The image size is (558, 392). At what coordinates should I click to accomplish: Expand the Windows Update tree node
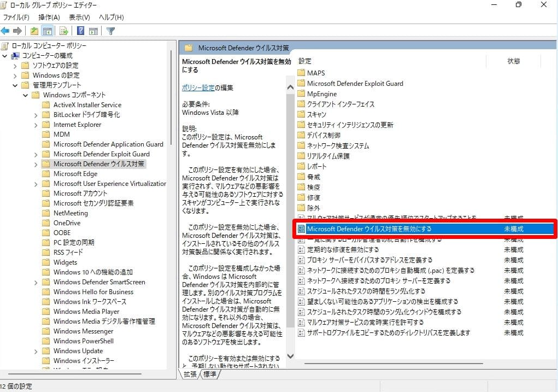pos(36,352)
